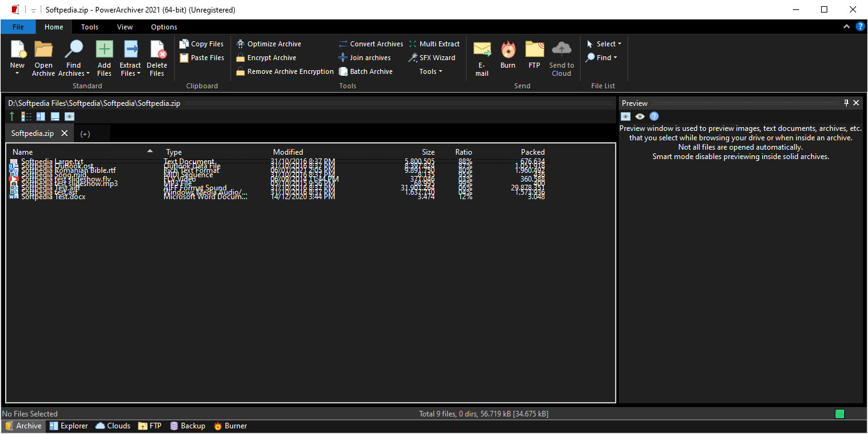Click the green up-folder arrow icon
Viewport: 868px width, 434px height.
point(12,116)
